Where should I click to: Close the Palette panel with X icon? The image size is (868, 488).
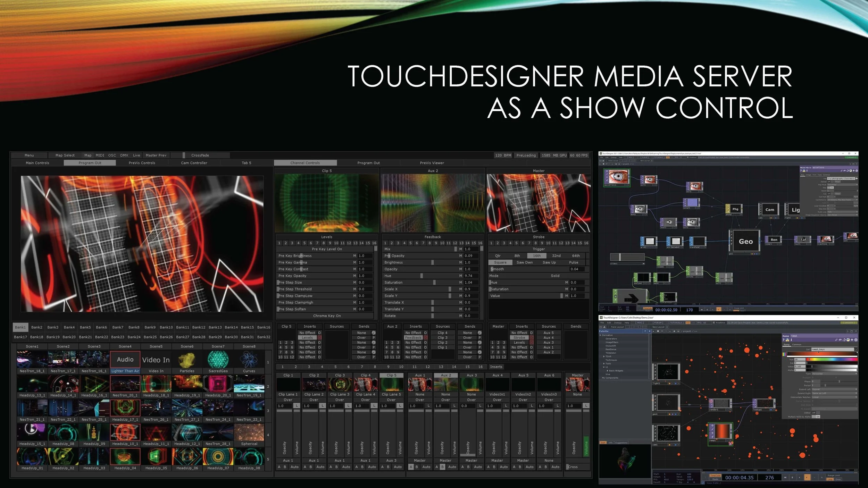pyautogui.click(x=650, y=331)
